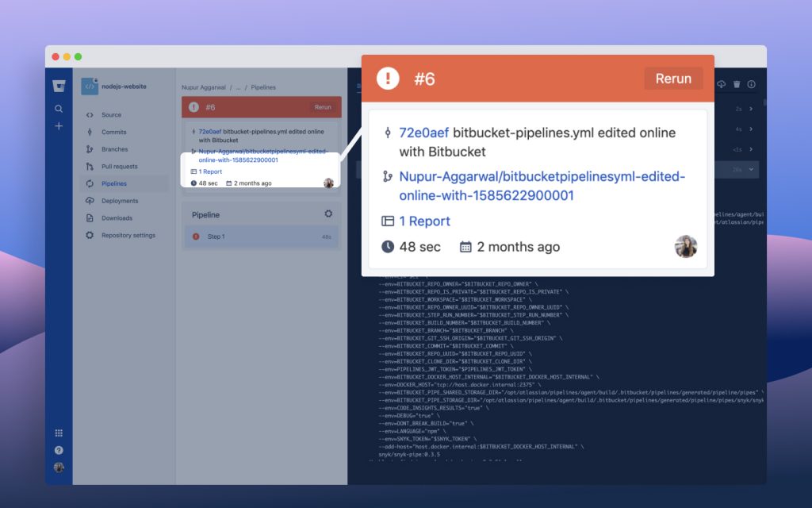Open the help question mark icon

tap(59, 450)
